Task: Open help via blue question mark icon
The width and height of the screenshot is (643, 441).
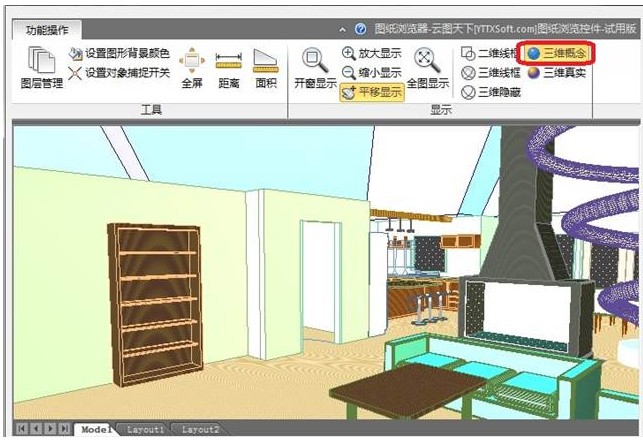Action: pyautogui.click(x=360, y=29)
